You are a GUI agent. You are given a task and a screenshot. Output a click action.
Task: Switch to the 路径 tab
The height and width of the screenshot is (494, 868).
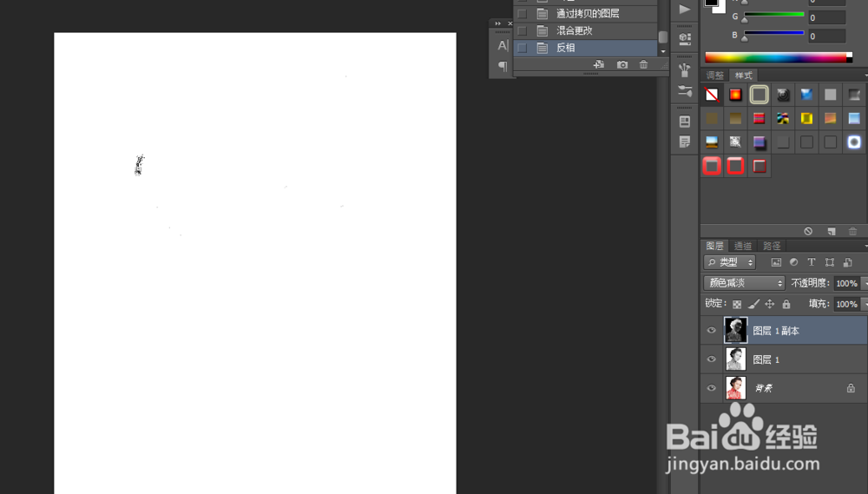coord(772,246)
